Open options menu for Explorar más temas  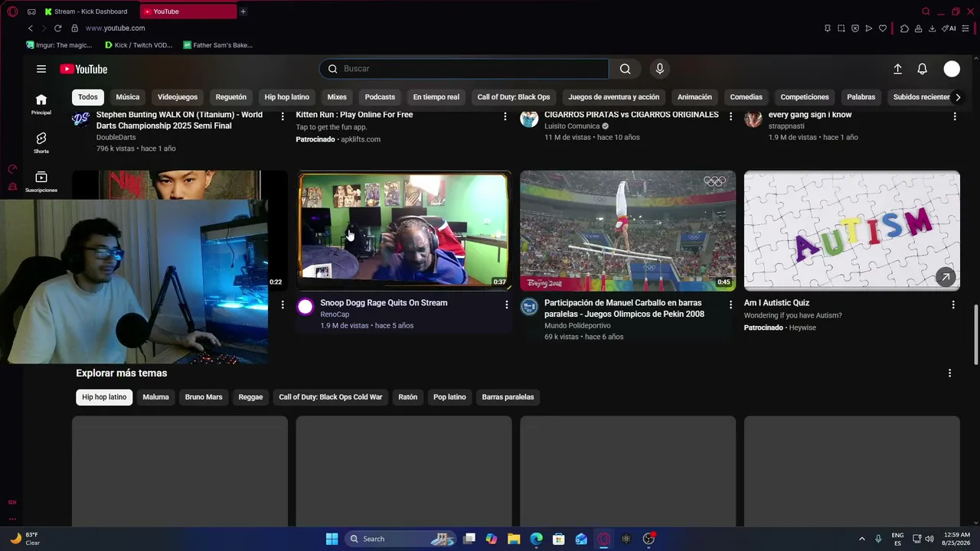pos(949,373)
